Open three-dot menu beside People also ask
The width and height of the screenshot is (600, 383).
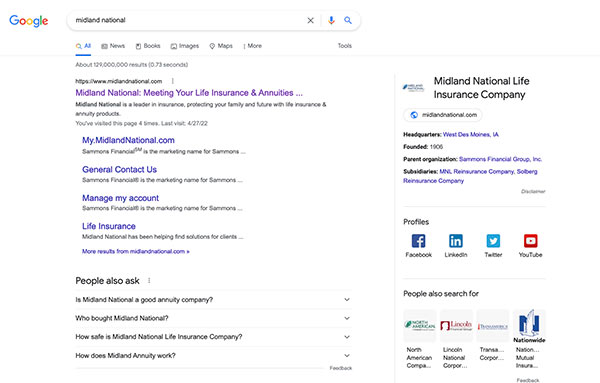[149, 280]
